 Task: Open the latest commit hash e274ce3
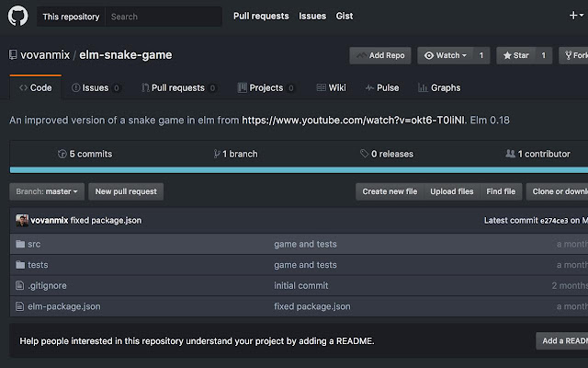tap(554, 221)
